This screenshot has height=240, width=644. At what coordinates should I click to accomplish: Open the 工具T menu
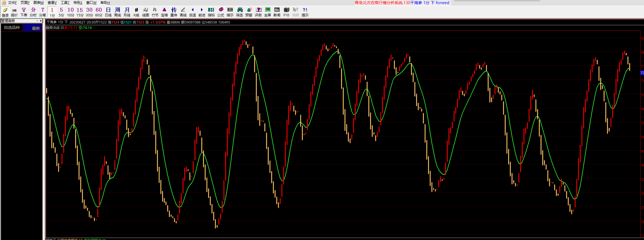coord(65,3)
